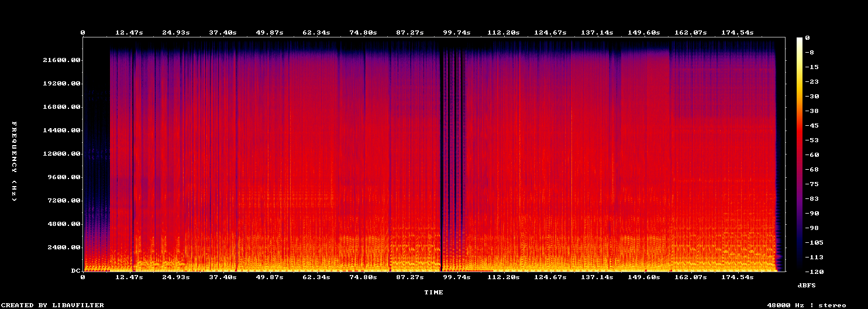Click the dBFS scale title

coord(806,285)
